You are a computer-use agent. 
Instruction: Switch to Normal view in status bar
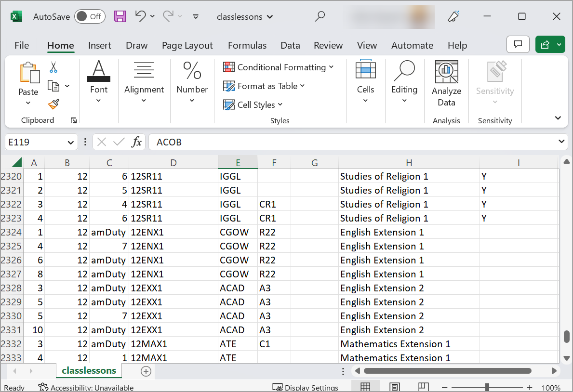pos(365,387)
